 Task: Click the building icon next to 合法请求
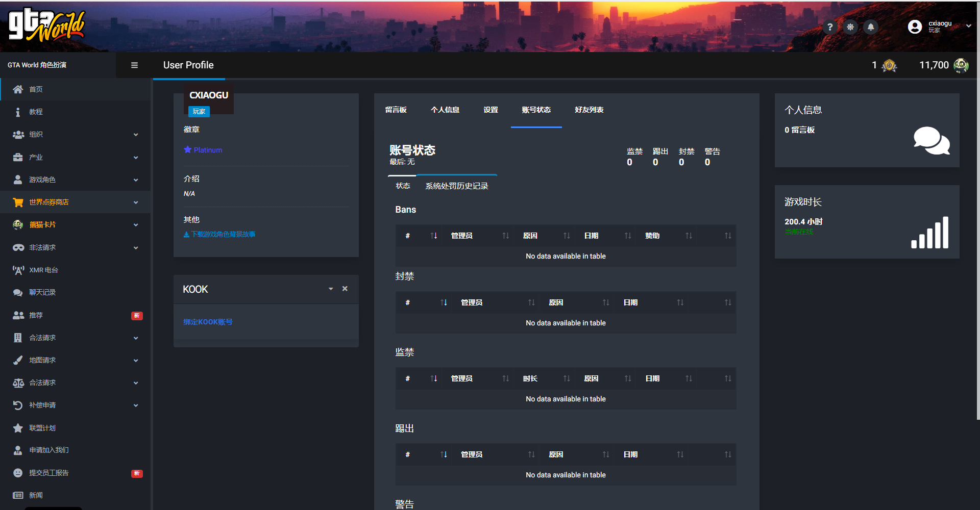click(18, 338)
